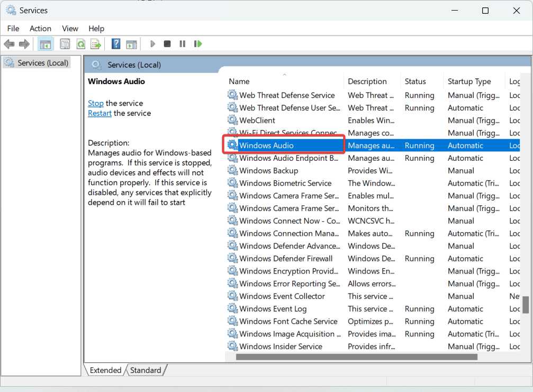Switch to the Standard tab
The image size is (533, 392).
pos(146,370)
